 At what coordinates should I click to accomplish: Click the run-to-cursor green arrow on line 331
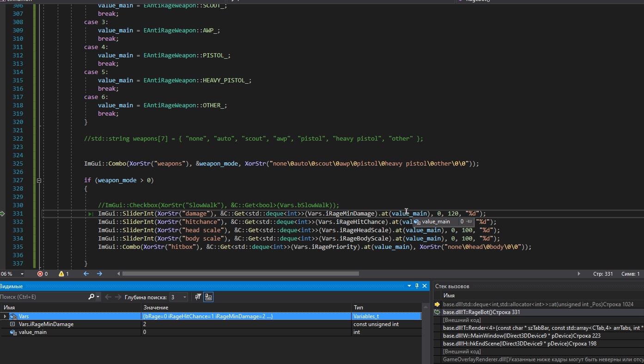click(x=90, y=214)
